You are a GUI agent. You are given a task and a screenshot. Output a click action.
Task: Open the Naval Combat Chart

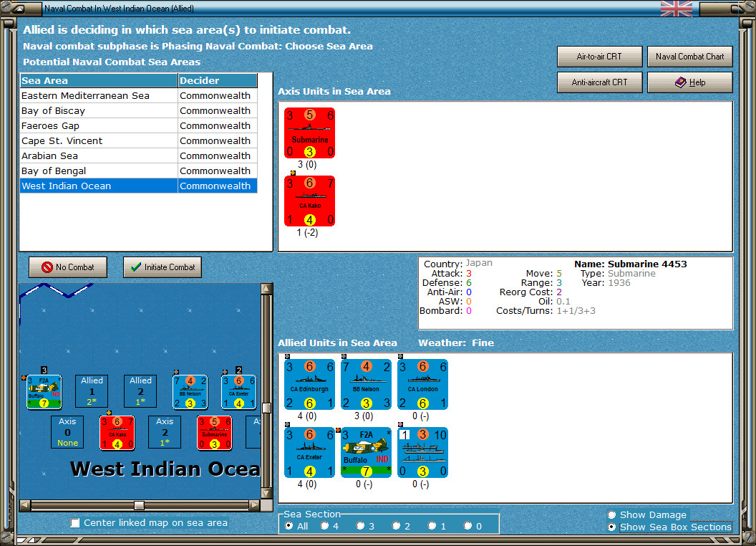click(689, 57)
